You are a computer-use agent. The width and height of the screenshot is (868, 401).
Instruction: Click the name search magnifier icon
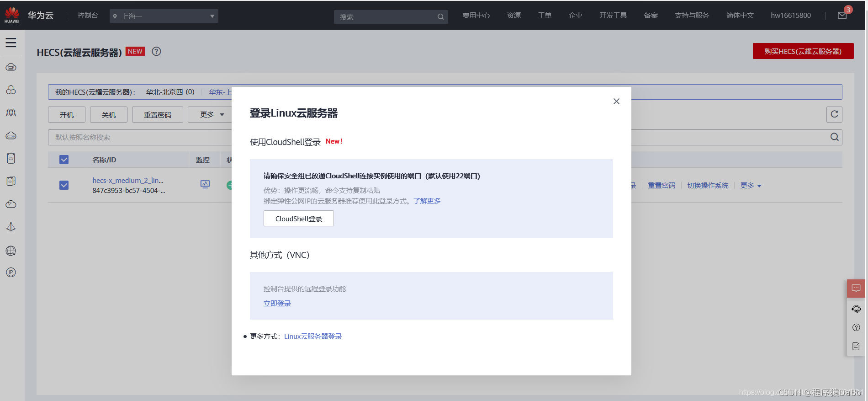point(834,137)
